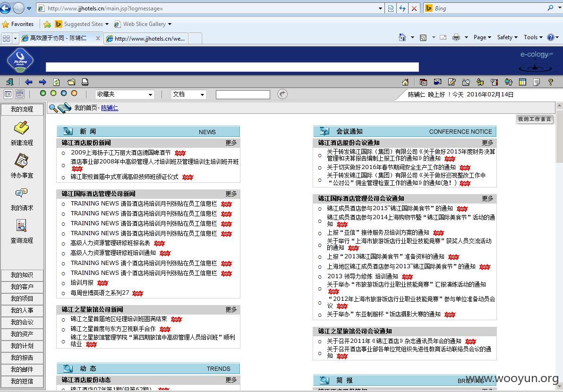Expand the IE Page menu
563x392 pixels.
coord(482,37)
